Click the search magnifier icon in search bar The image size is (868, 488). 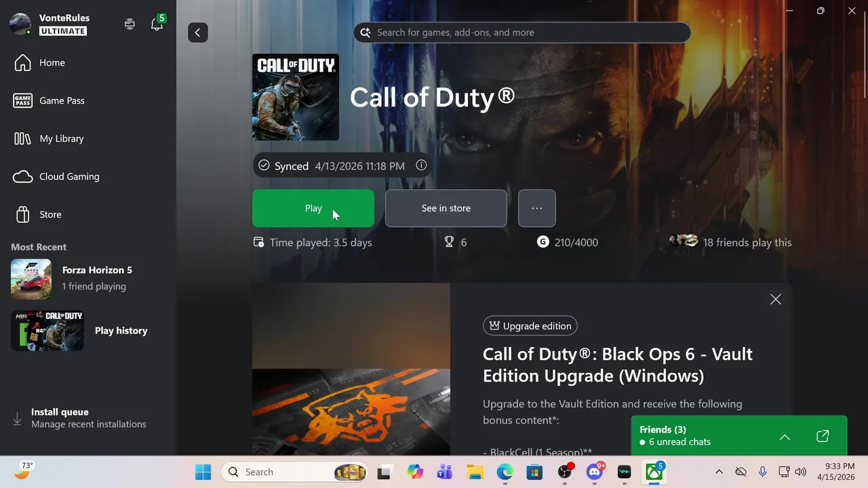click(365, 33)
